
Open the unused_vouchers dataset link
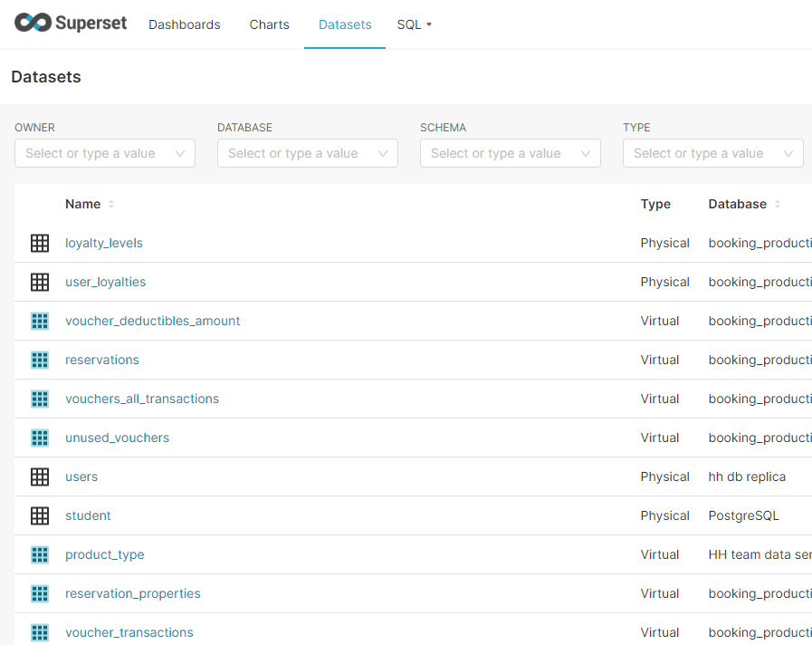[x=117, y=438]
